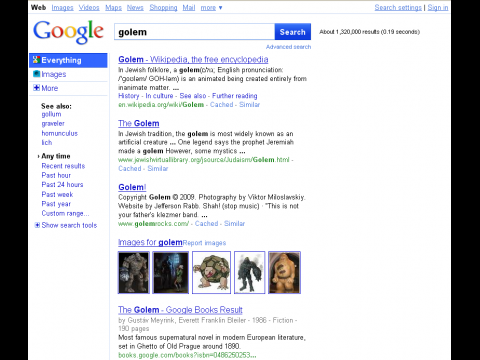This screenshot has width=480, height=360.
Task: Open the Pokemon Golem turtle thumbnail
Action: pyautogui.click(x=211, y=273)
